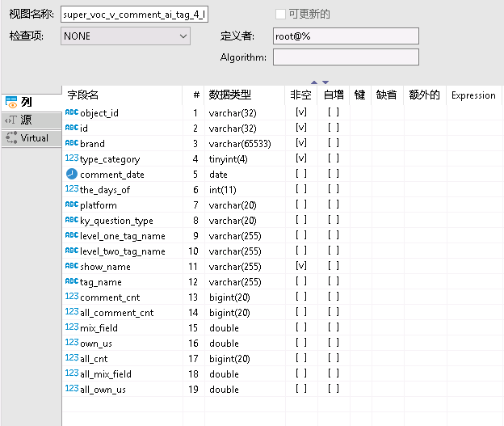Screen dimensions: 504x426
Task: Click the small down arrow above column headers
Action: (325, 82)
